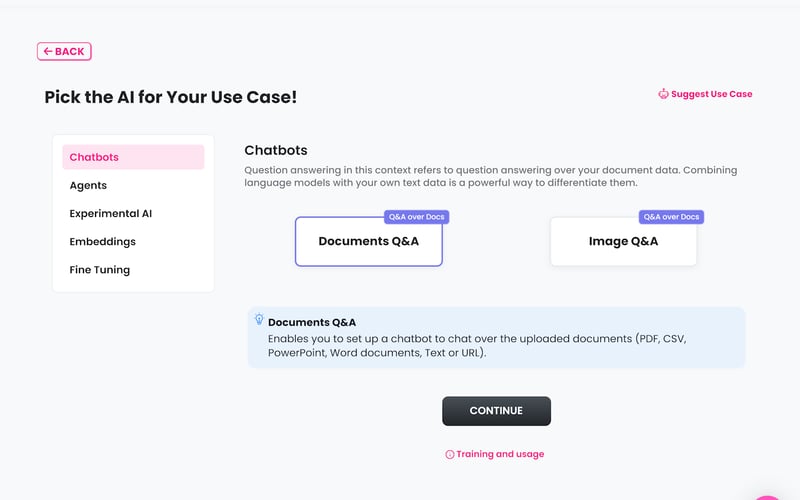Go to the Embeddings category
Screen dimensions: 800x500
click(x=102, y=241)
